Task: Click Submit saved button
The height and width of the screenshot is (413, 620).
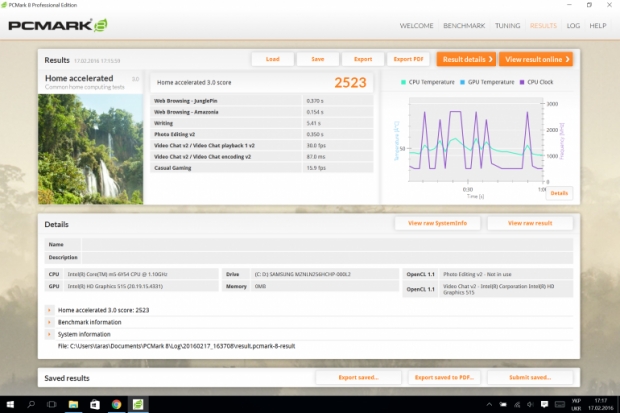Action: tap(530, 377)
